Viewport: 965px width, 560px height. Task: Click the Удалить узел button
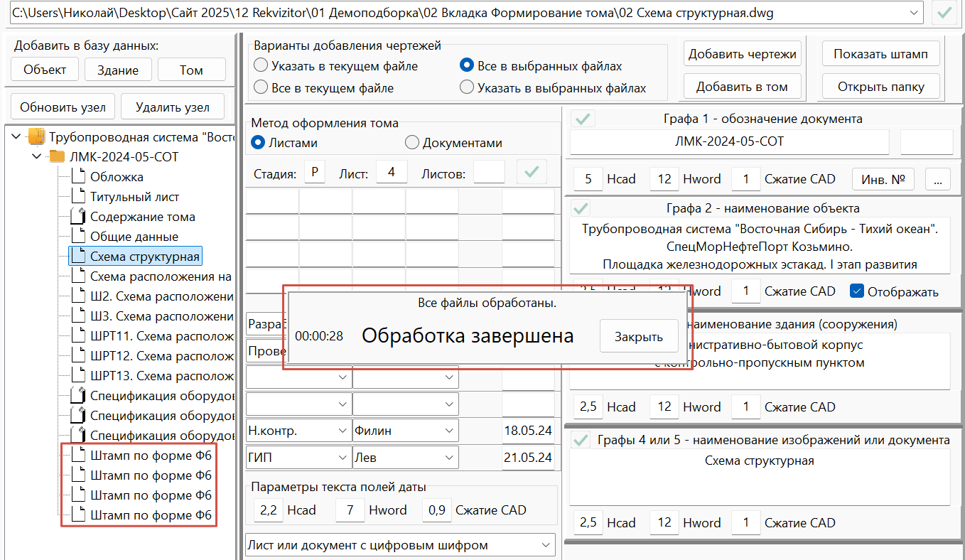click(x=173, y=107)
